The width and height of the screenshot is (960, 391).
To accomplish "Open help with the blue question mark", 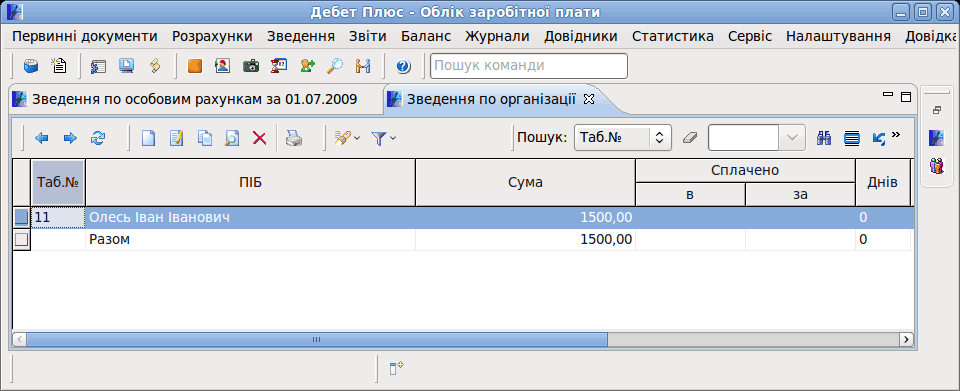I will tap(403, 66).
